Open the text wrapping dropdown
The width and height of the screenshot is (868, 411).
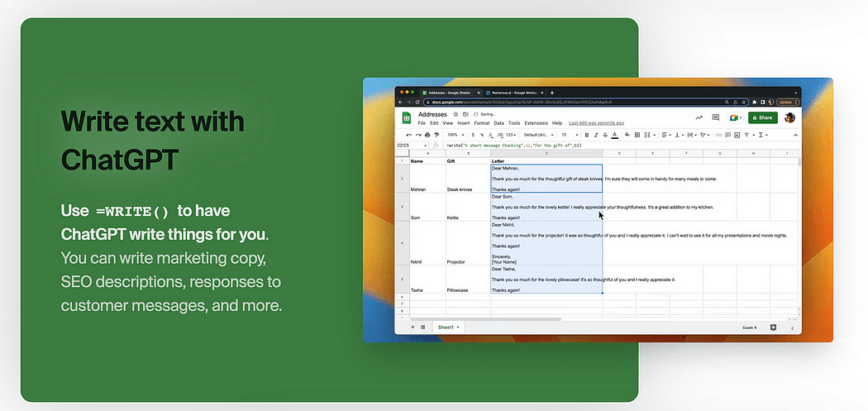coord(692,135)
